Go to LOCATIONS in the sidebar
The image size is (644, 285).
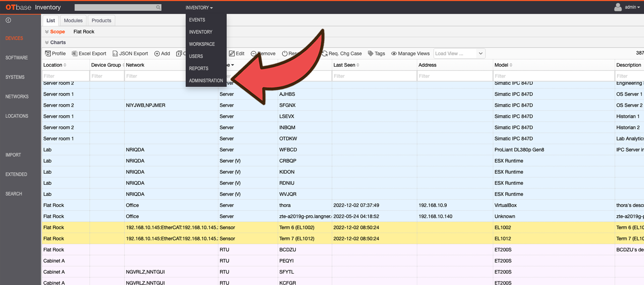tap(17, 116)
